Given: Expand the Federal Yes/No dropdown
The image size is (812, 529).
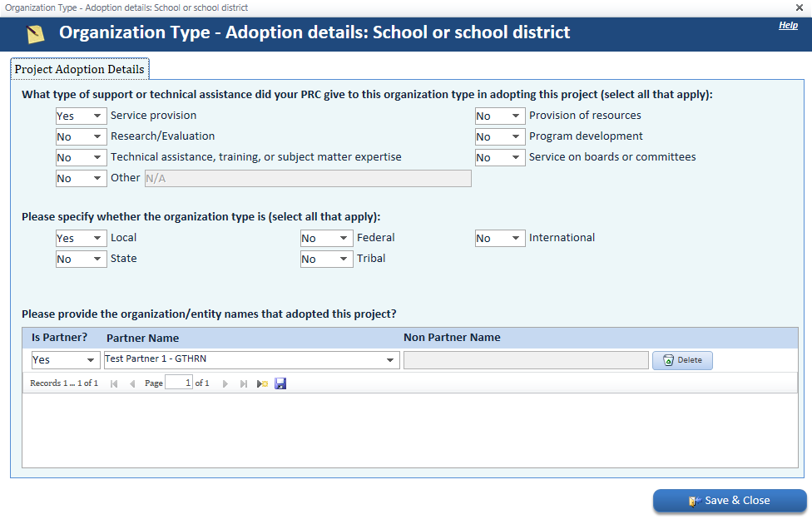Looking at the screenshot, I should tap(327, 238).
